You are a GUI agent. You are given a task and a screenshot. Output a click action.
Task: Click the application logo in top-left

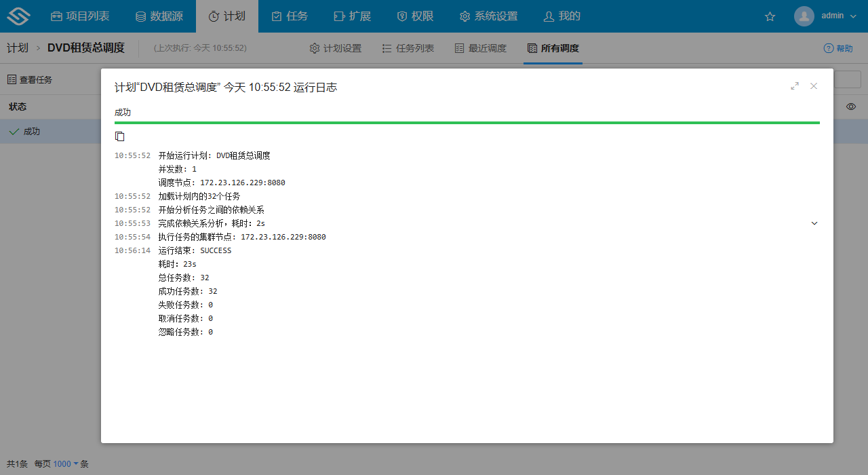23,16
